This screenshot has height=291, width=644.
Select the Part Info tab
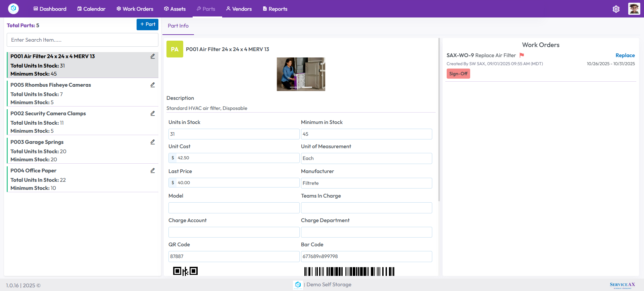coord(178,26)
